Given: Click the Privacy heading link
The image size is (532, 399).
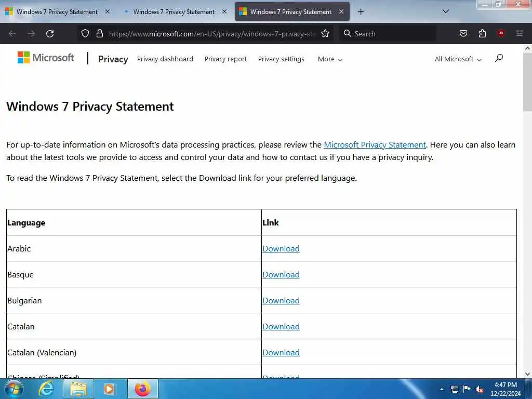Looking at the screenshot, I should click(113, 59).
